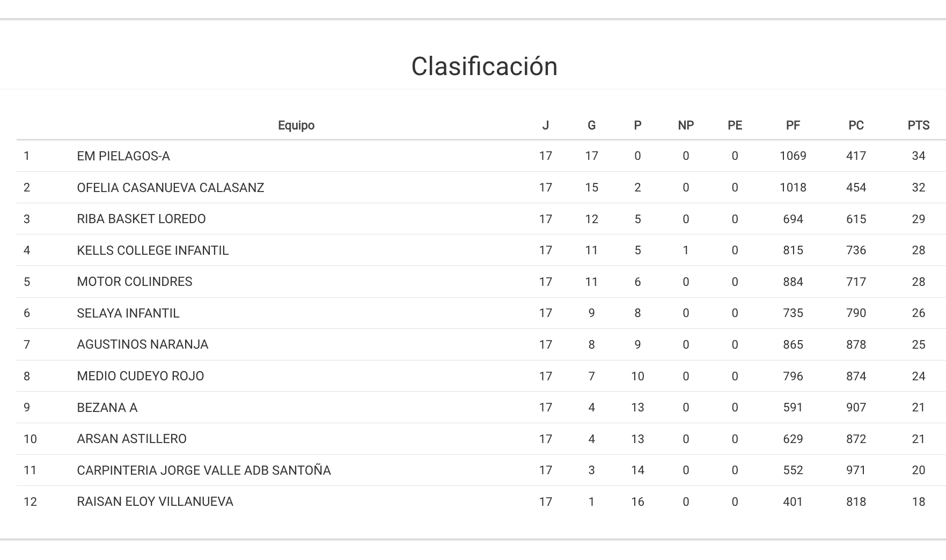Image resolution: width=946 pixels, height=560 pixels.
Task: Click RIBA BASKET LOREDO team name
Action: (141, 219)
